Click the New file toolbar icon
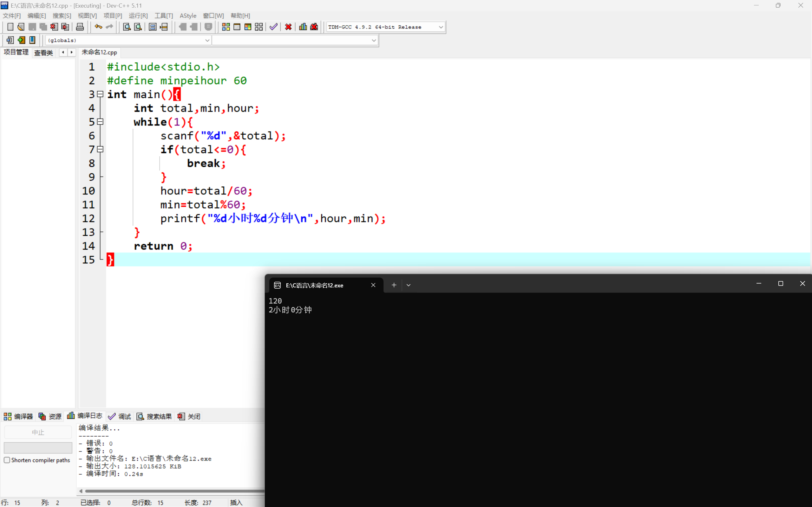The height and width of the screenshot is (507, 812). click(x=10, y=27)
